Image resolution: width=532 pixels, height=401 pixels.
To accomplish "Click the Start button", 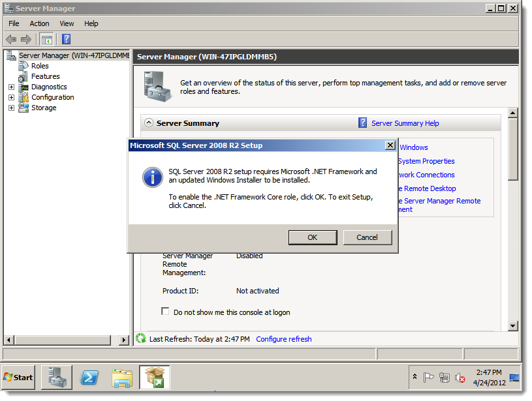I will click(18, 378).
